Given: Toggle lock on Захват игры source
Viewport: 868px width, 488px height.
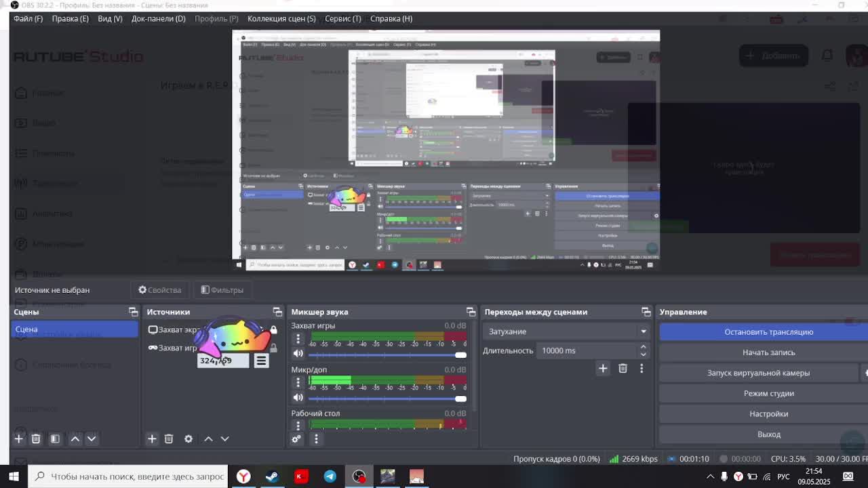Looking at the screenshot, I should pos(273,348).
